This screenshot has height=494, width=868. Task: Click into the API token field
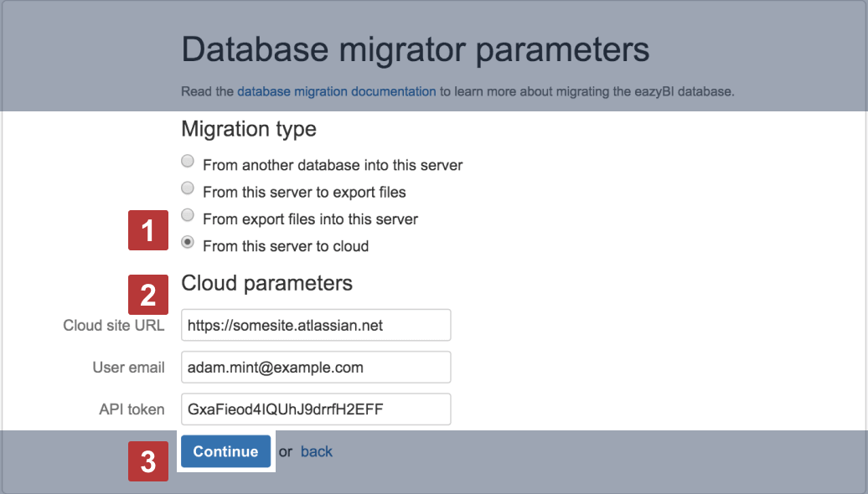point(316,409)
